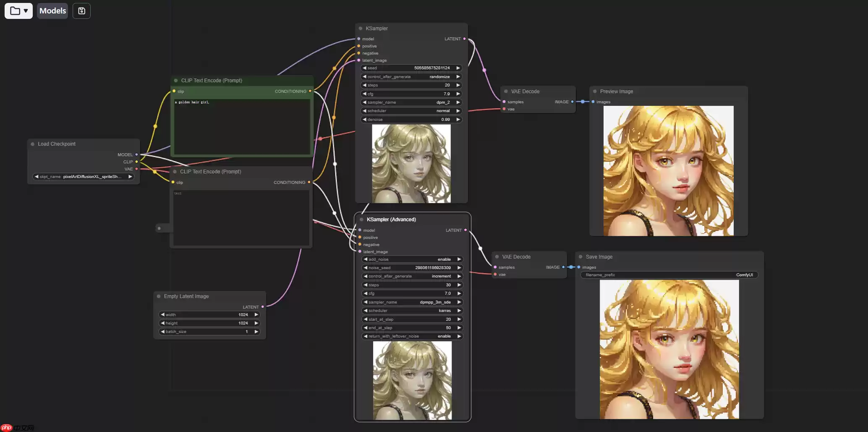Click the KSampler (Advanced) collapse dot

(x=361, y=220)
